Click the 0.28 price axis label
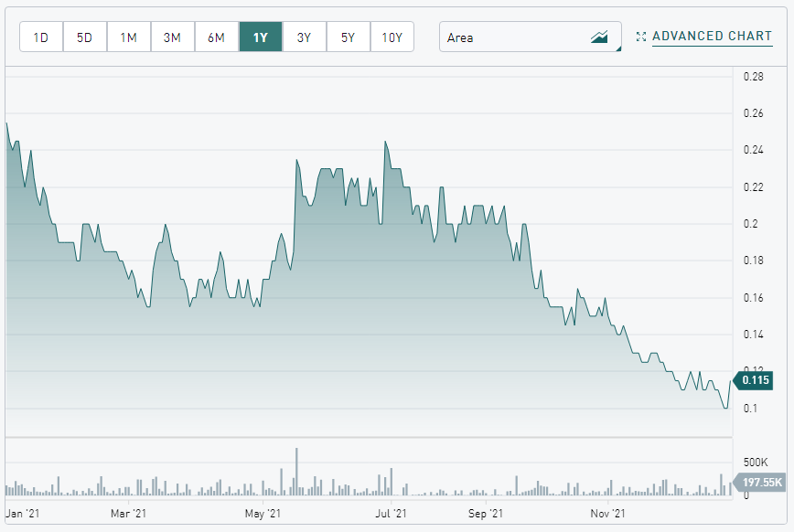Image resolution: width=794 pixels, height=532 pixels. [754, 77]
